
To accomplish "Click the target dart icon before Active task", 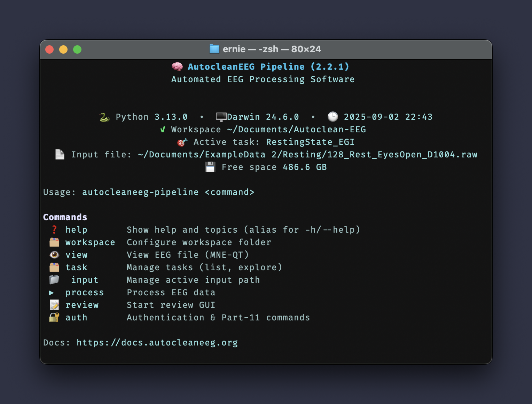I will [182, 142].
